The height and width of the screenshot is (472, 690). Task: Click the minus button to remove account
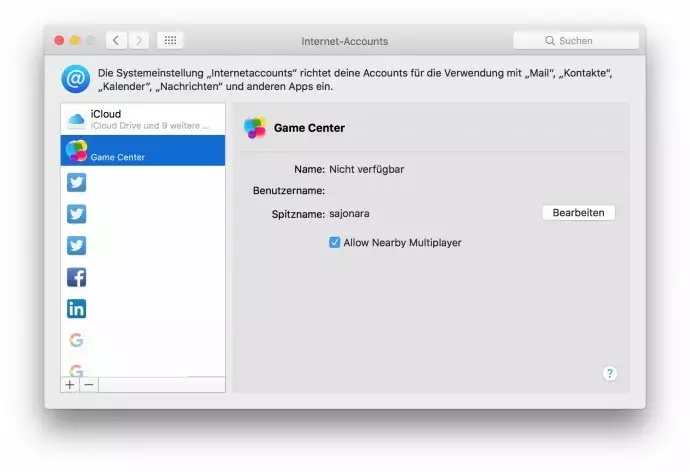click(x=88, y=384)
